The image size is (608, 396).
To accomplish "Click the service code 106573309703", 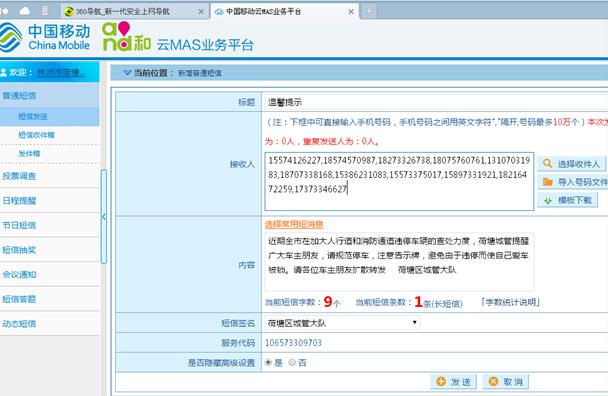I will 294,343.
